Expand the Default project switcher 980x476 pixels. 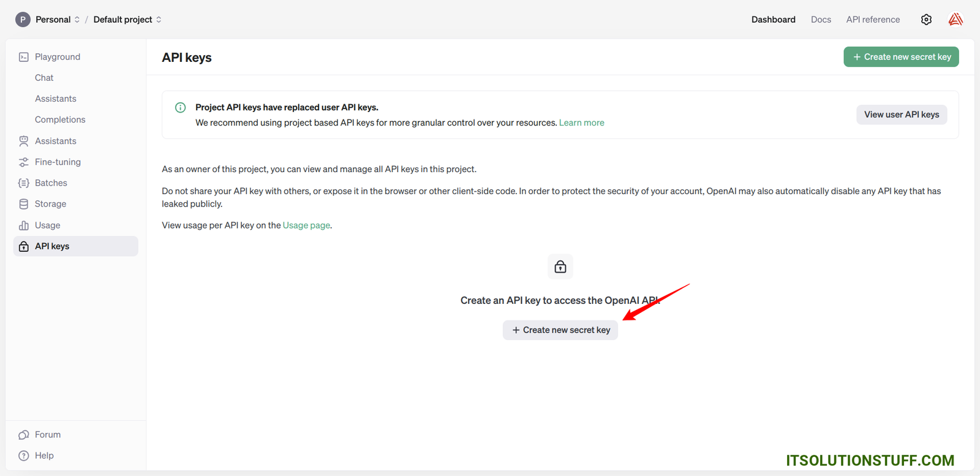click(x=127, y=20)
